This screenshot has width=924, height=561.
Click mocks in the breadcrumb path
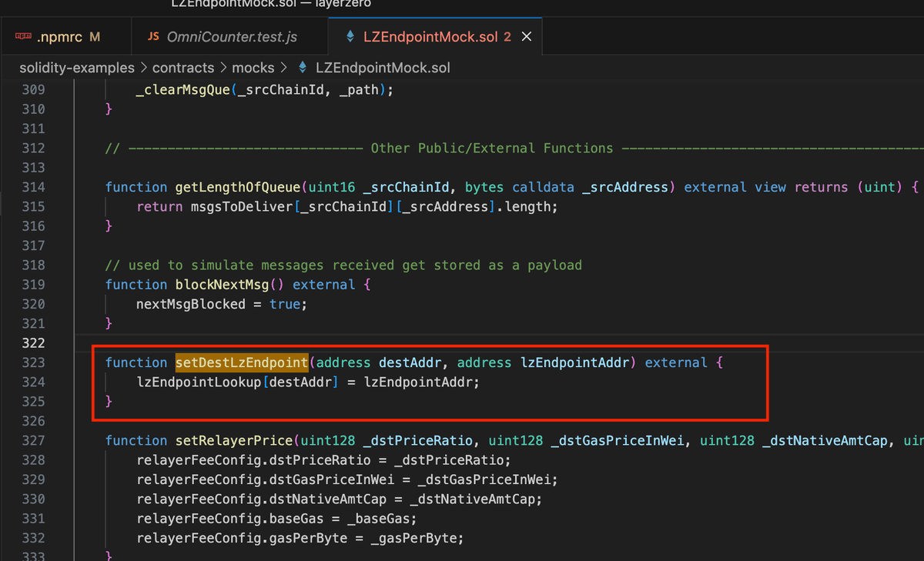(253, 68)
